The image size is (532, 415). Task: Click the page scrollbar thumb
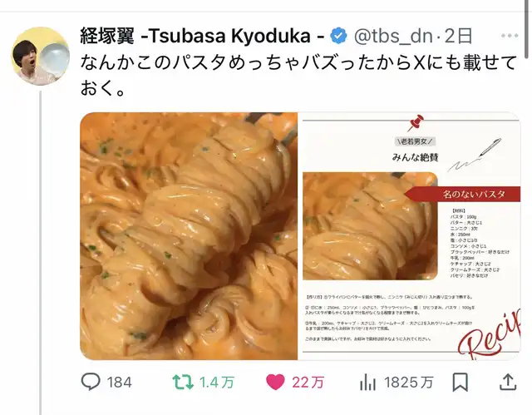pos(529,29)
